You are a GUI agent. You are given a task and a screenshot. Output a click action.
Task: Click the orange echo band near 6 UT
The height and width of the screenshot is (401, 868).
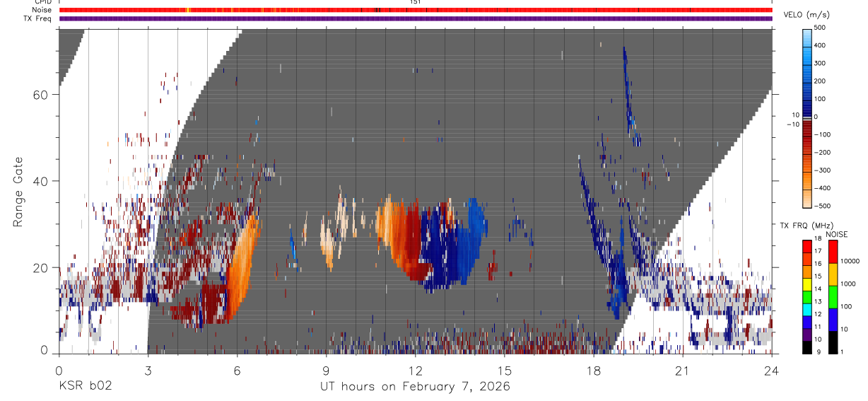(x=242, y=267)
